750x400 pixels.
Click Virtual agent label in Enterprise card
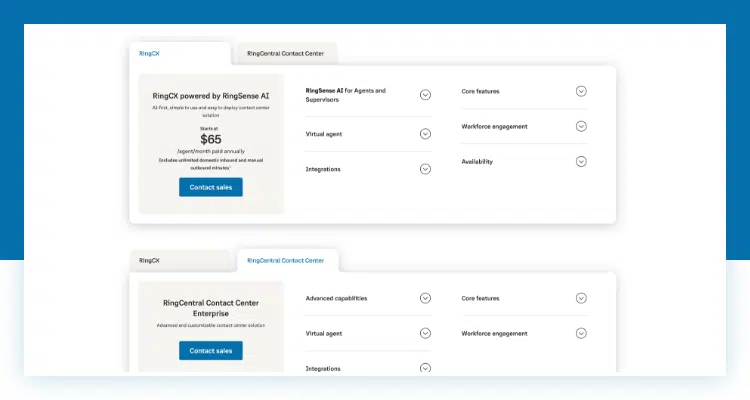click(x=324, y=333)
